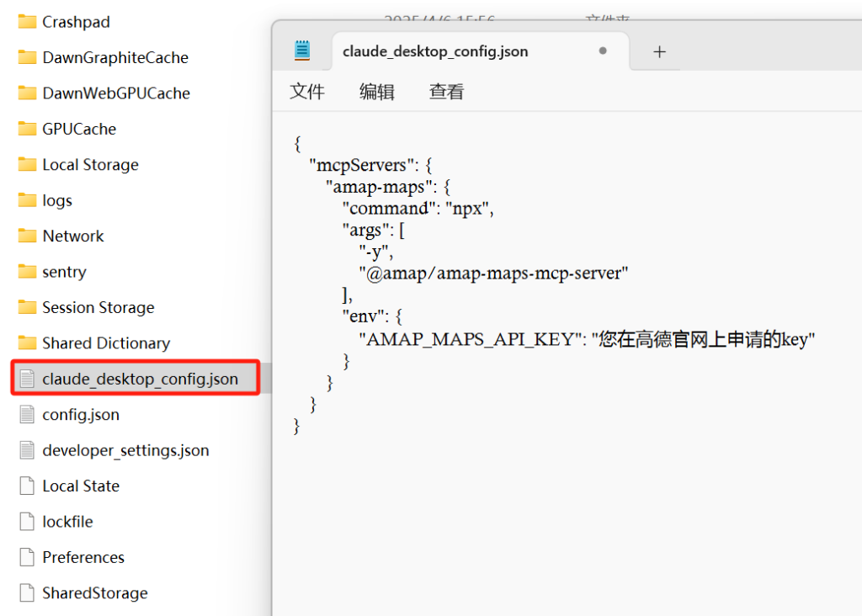Viewport: 862px width, 616px height.
Task: Click the "command": "npx" line
Action: 418,208
